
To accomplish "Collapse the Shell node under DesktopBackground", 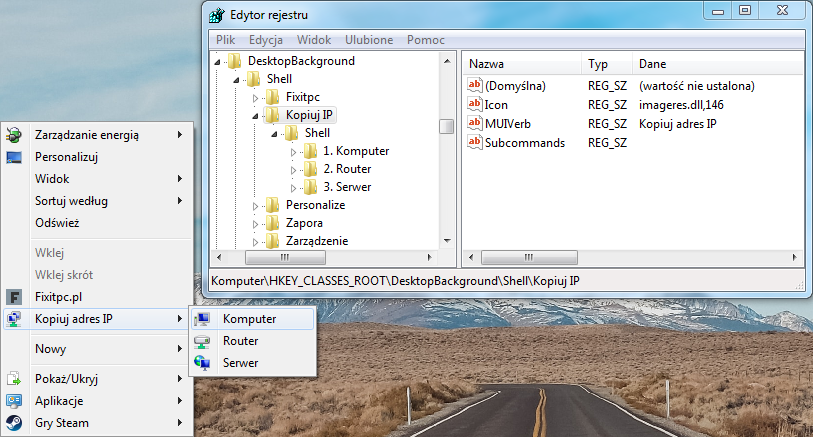I will 236,80.
